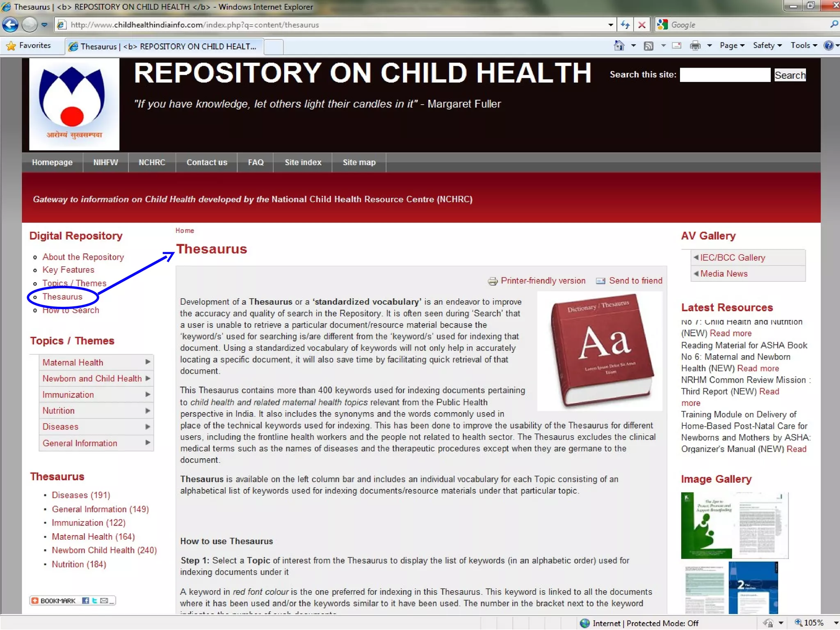Open the Home page toolbar icon

tap(619, 46)
